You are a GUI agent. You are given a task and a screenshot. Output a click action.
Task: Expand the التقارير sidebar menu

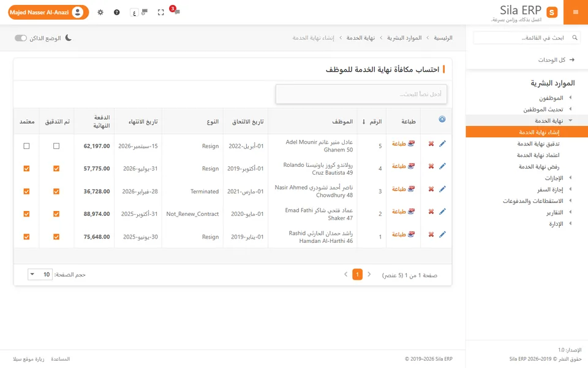(527, 213)
